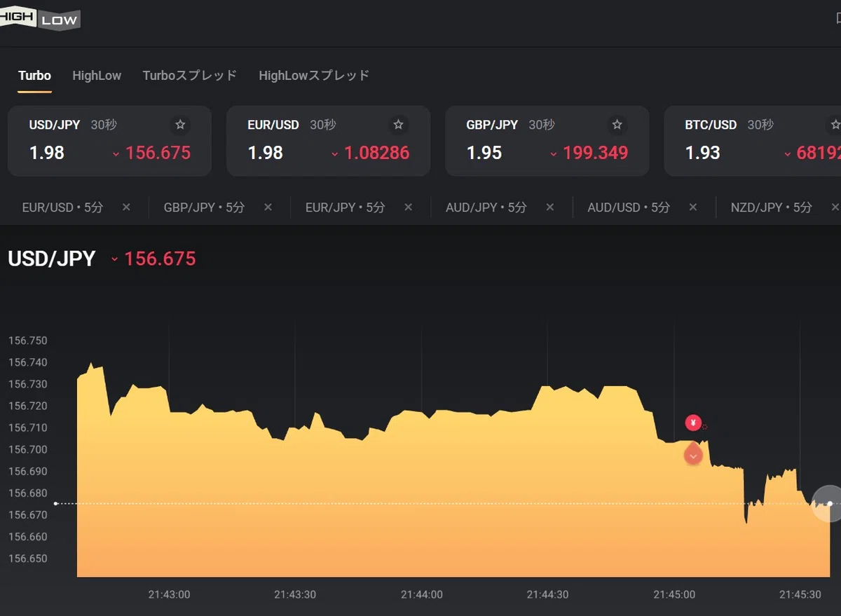Switch to the HighLow tab

point(97,76)
